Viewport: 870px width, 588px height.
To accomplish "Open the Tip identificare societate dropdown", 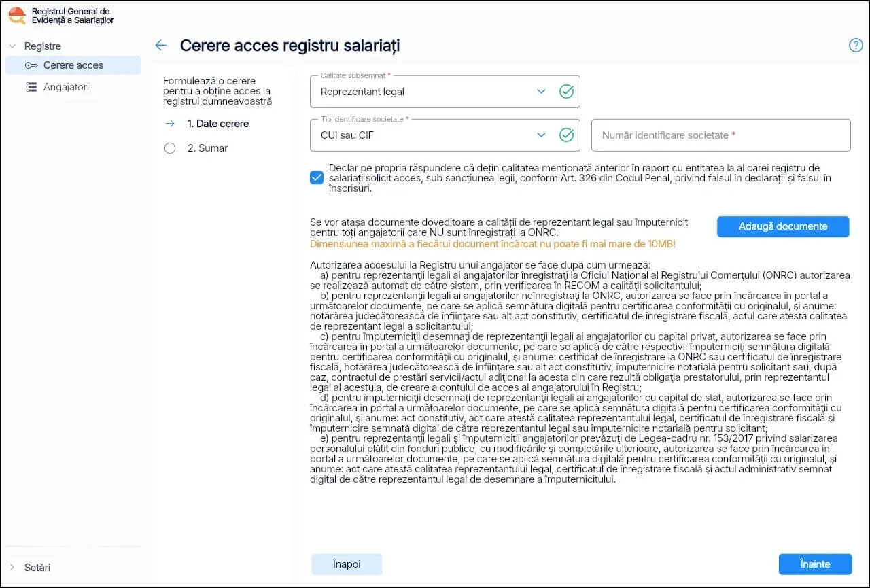I will tap(445, 135).
